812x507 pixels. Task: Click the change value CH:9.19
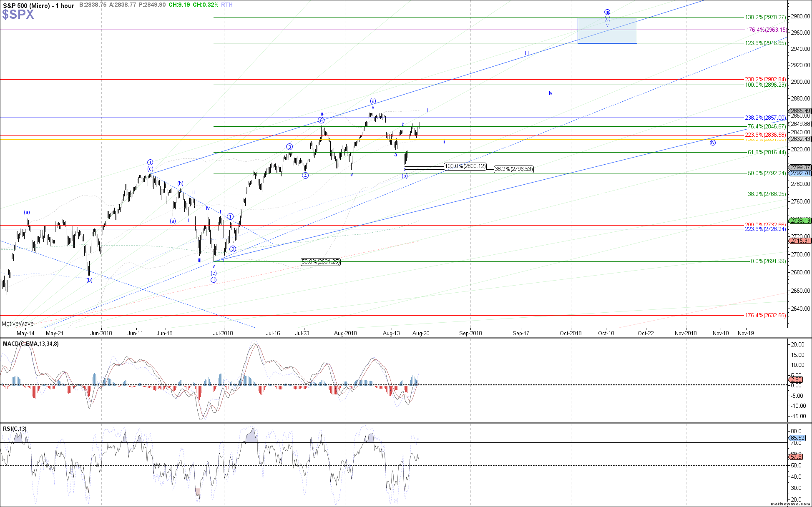(x=179, y=5)
